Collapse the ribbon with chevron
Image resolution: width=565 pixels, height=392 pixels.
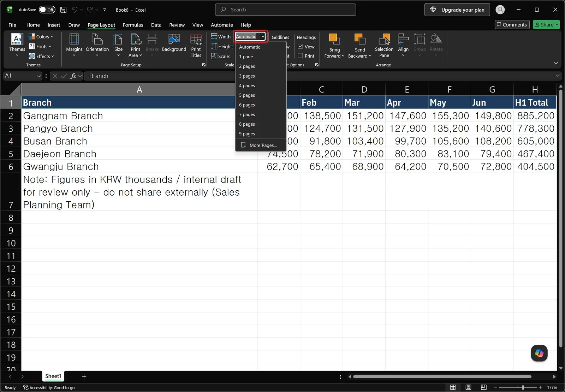(x=556, y=63)
